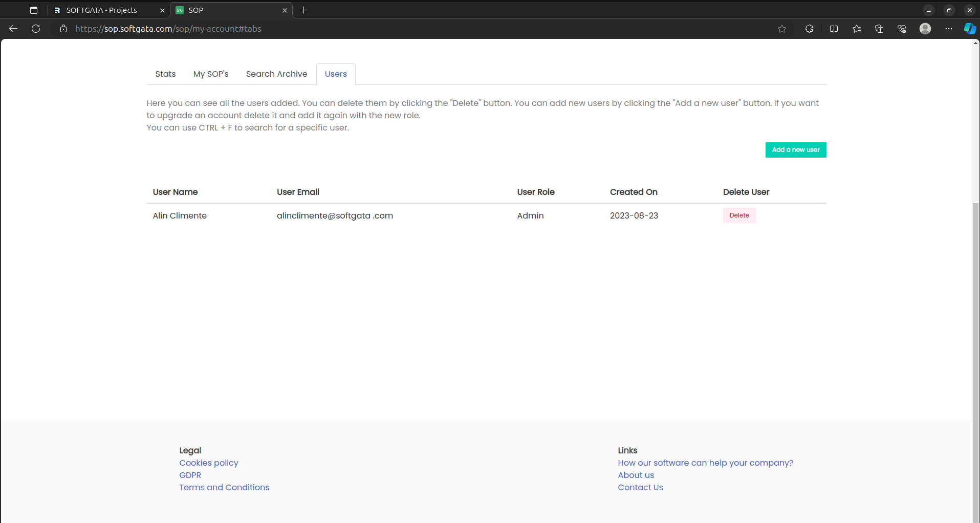
Task: Click the browser back arrow
Action: click(13, 29)
